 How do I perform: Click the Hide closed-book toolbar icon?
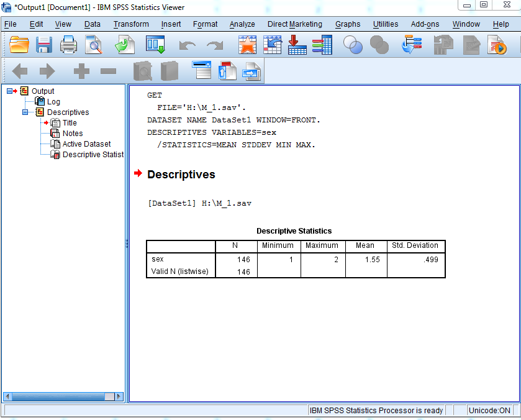tap(170, 71)
